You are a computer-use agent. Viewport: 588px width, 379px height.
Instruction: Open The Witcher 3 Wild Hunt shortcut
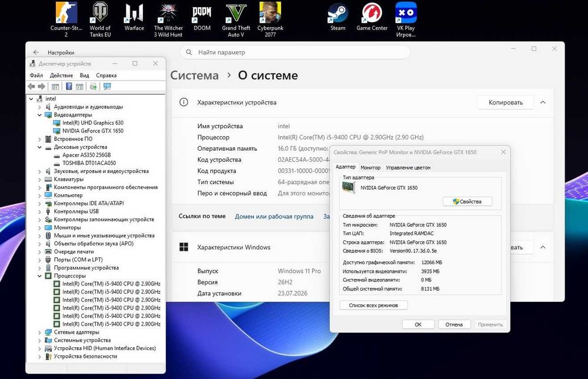point(168,19)
